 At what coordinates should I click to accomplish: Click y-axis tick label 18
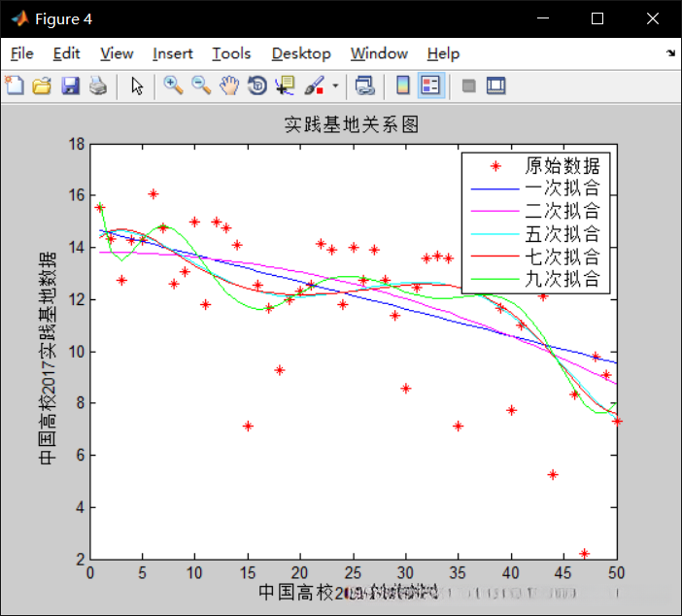tap(77, 144)
